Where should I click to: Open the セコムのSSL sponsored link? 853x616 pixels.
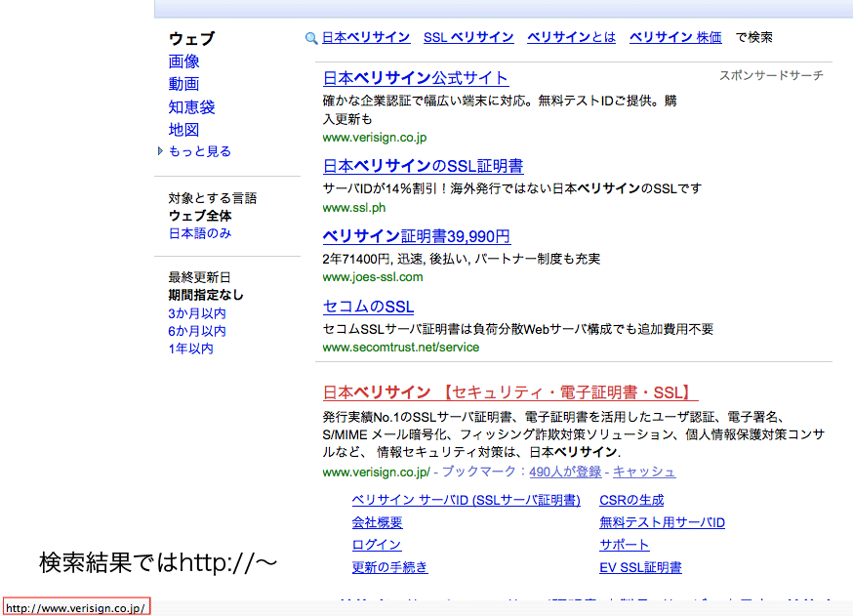pyautogui.click(x=369, y=307)
